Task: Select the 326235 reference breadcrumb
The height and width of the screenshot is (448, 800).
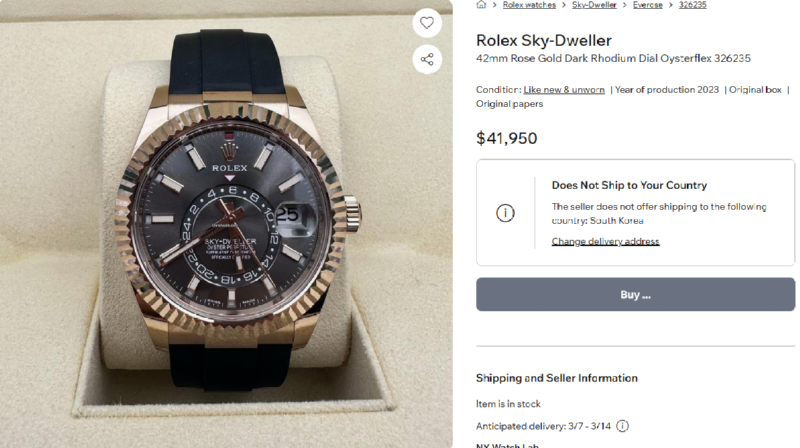Action: pyautogui.click(x=692, y=5)
